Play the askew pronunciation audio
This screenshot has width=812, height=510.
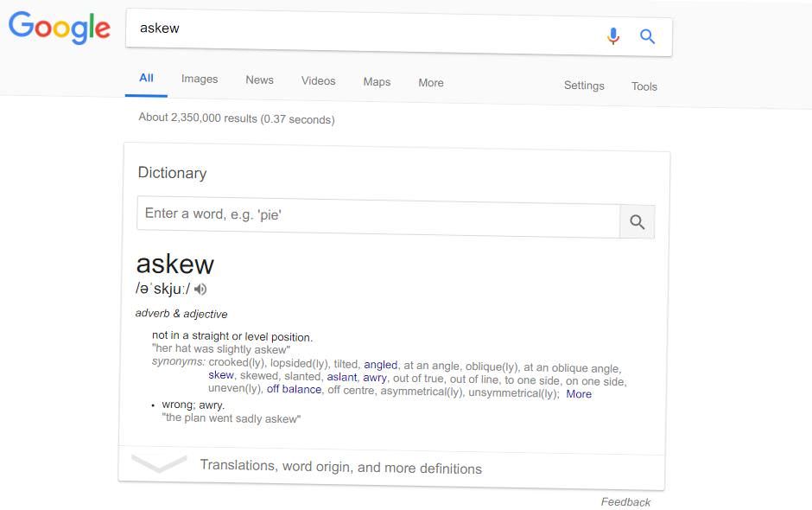[200, 289]
